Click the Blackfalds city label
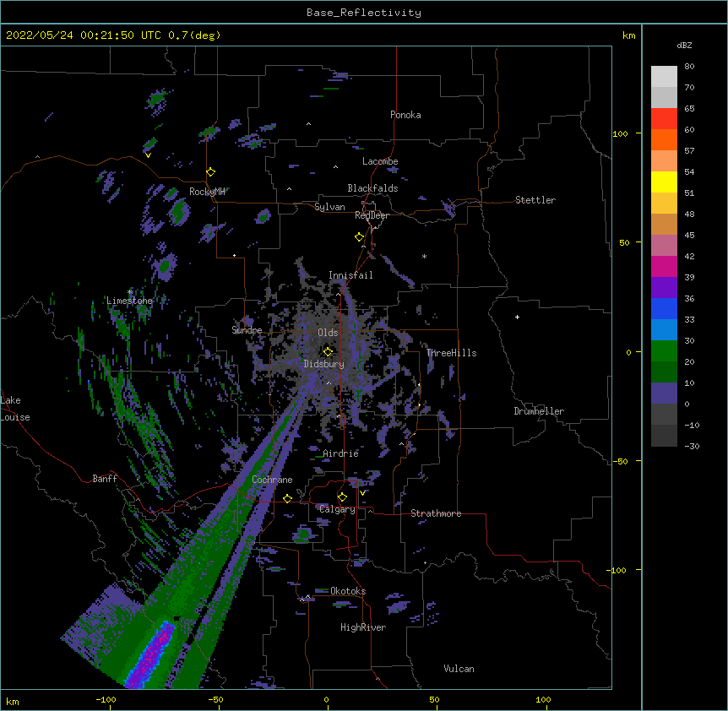The height and width of the screenshot is (711, 728). [372, 188]
